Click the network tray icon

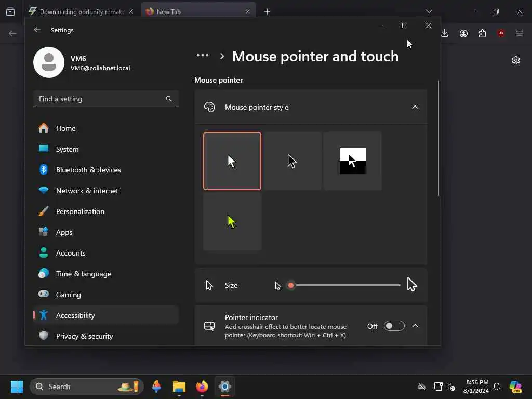[438, 387]
